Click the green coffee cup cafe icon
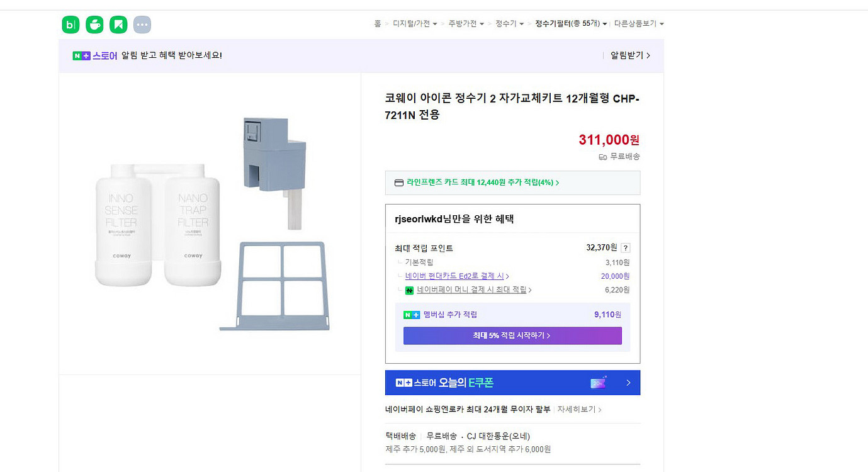This screenshot has height=472, width=868. (94, 25)
